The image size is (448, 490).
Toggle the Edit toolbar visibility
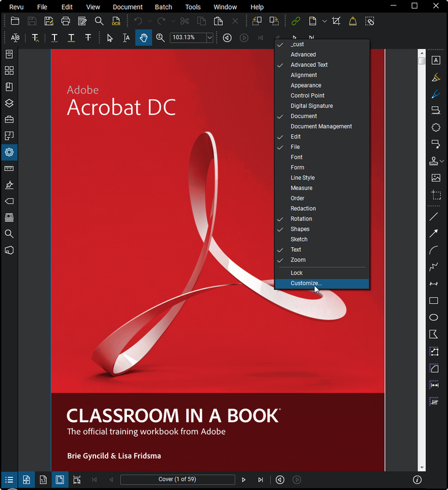pos(322,137)
